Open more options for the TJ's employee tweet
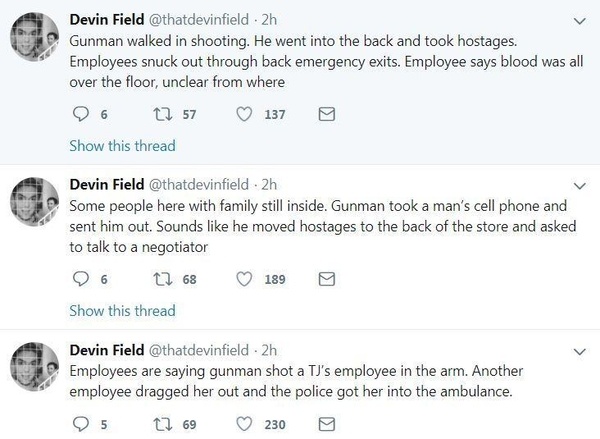Screen dimensions: 600x439 click(580, 350)
